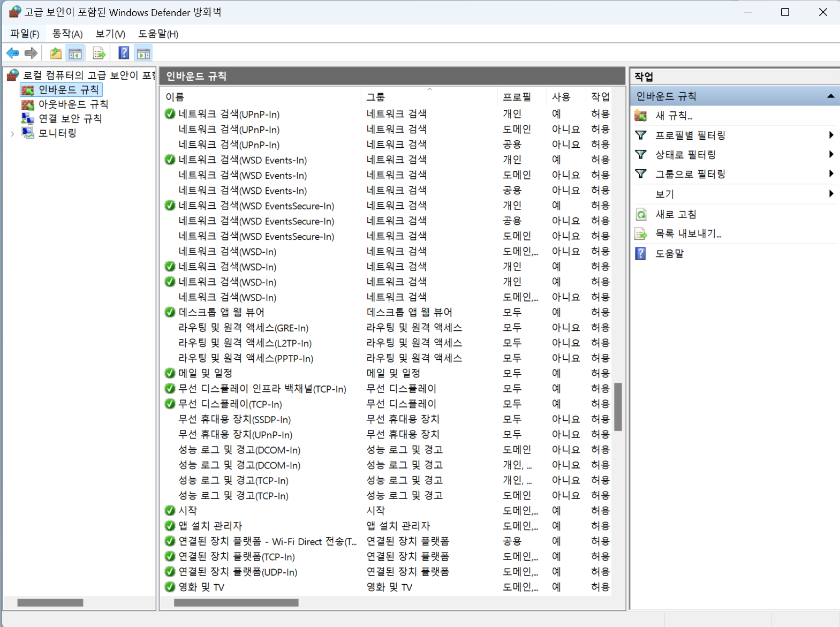The image size is (840, 627).
Task: Click 새 규칙 icon in actions pane
Action: tap(641, 116)
